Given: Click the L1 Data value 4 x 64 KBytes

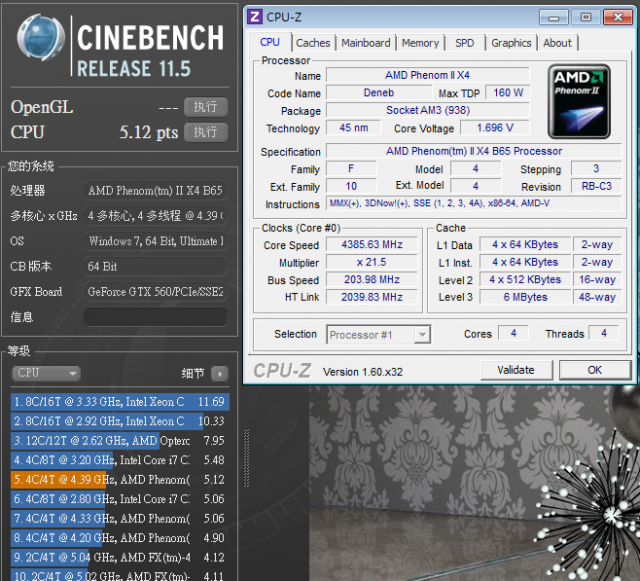Looking at the screenshot, I should tap(525, 245).
